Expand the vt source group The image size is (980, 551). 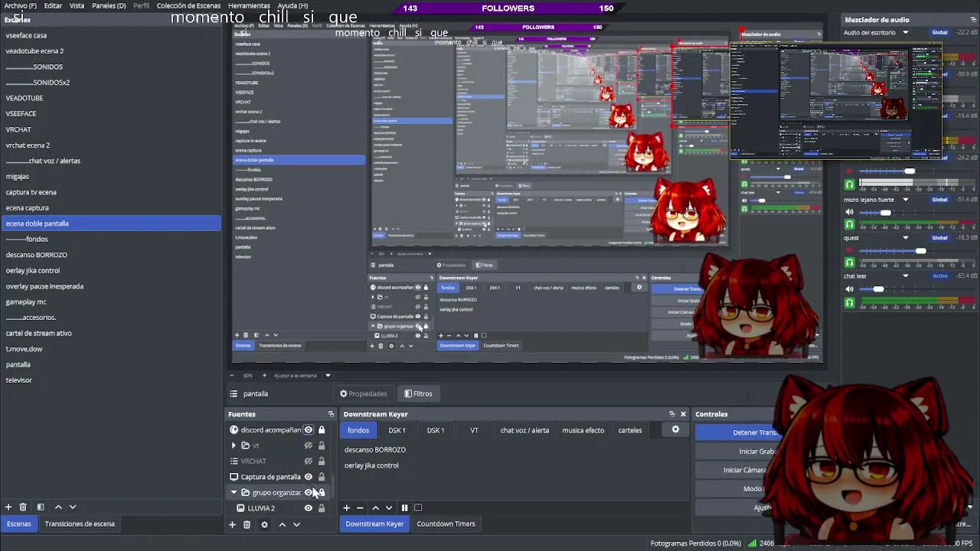click(234, 445)
